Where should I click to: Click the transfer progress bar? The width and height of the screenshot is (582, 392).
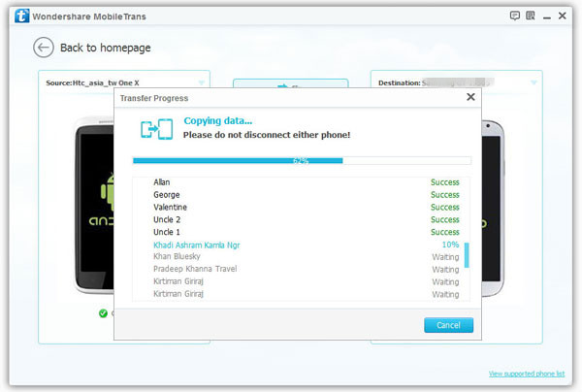(x=302, y=161)
